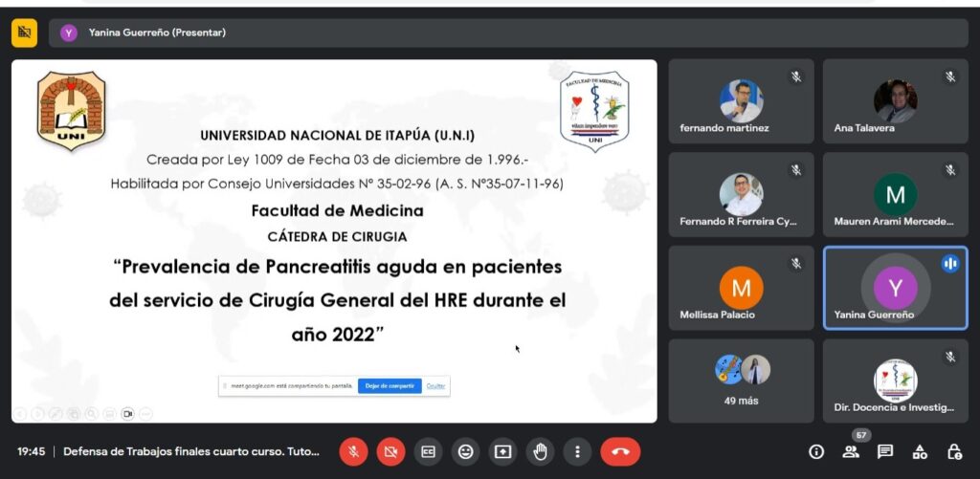980x479 pixels.
Task: Open meeting details info icon
Action: tap(816, 451)
